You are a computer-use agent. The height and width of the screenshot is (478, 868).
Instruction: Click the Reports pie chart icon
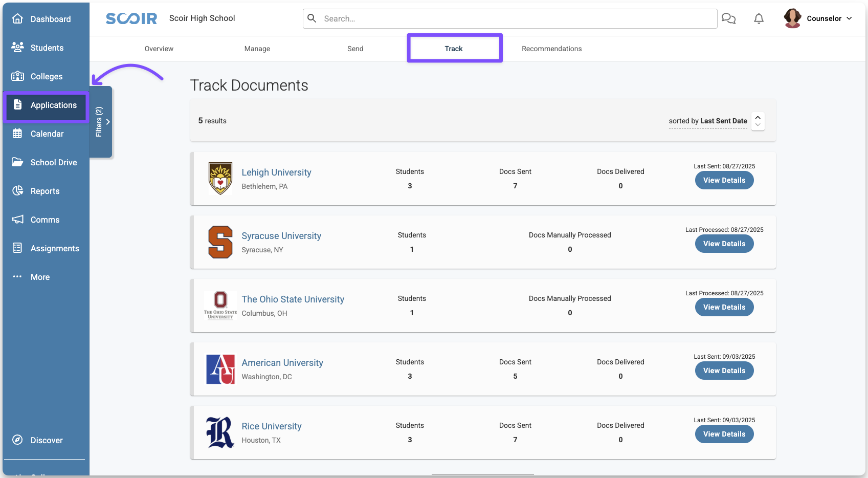17,191
